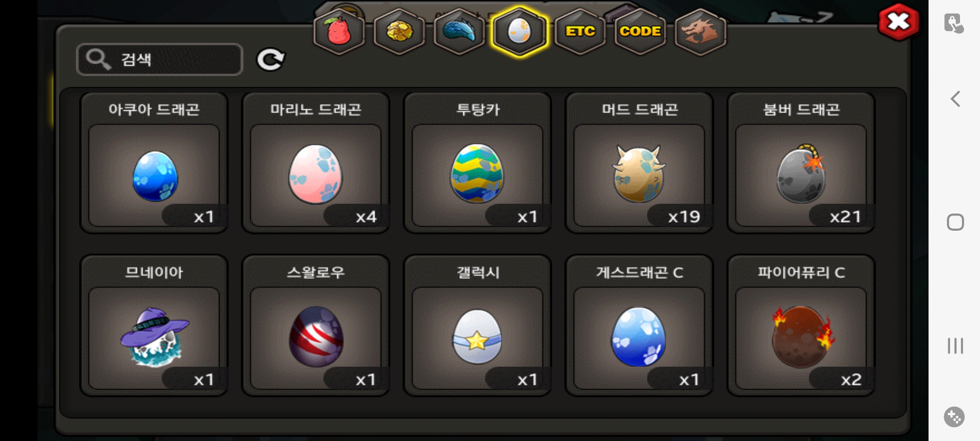Click the 검색 search input field

[160, 60]
